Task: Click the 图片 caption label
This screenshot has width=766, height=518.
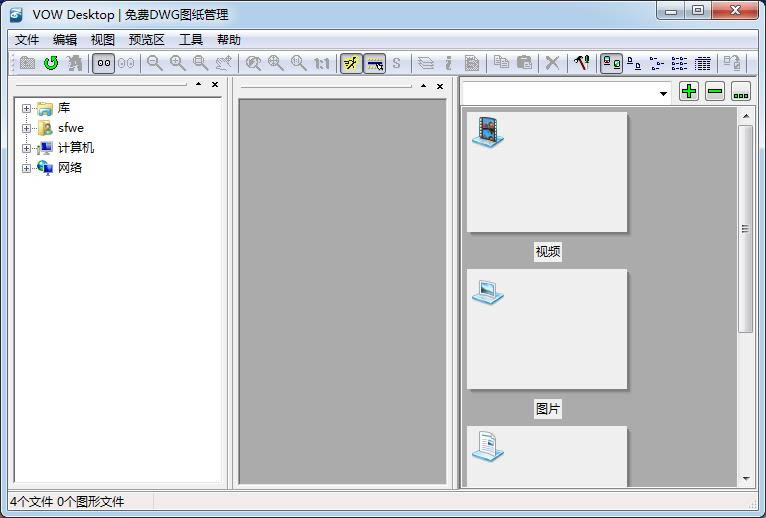Action: coord(548,409)
